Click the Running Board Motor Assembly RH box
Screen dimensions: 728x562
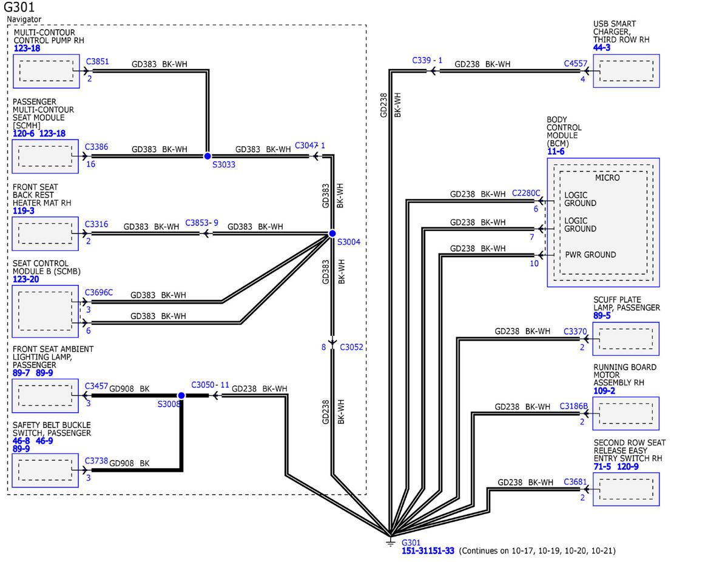(626, 413)
